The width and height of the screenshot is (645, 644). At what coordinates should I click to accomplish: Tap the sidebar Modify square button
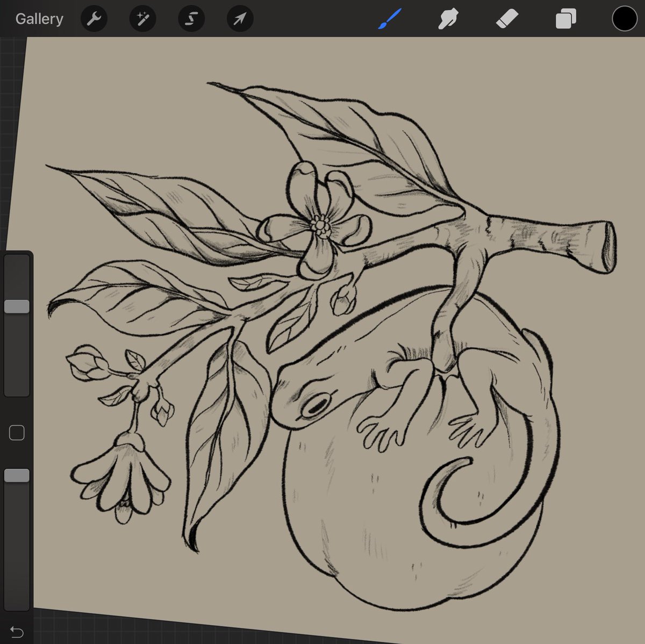(x=17, y=433)
